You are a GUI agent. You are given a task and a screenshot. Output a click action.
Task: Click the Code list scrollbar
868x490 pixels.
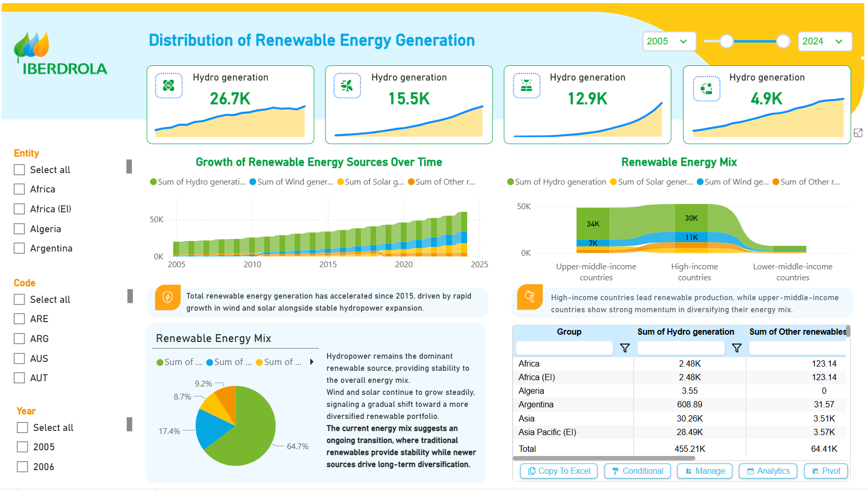(x=130, y=296)
